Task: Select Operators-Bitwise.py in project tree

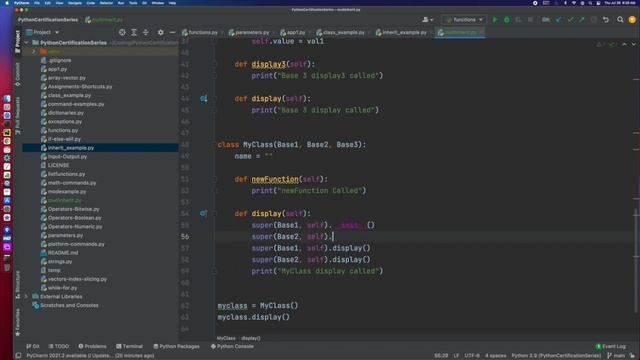Action: pyautogui.click(x=73, y=209)
